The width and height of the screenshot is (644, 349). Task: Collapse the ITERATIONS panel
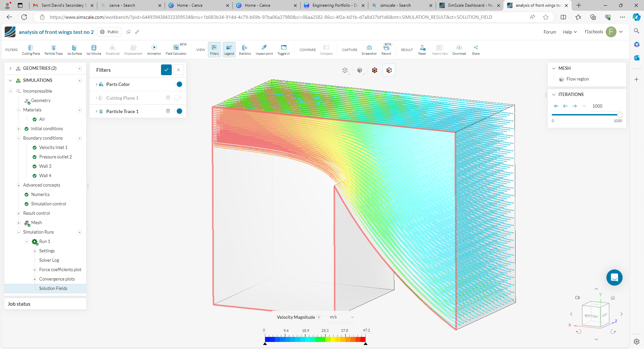(554, 95)
